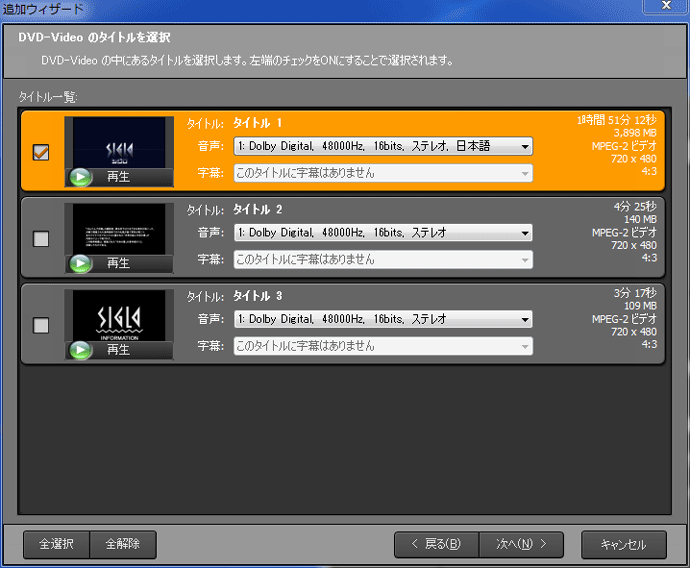
Task: Enable the Title 2 checkbox
Action: click(x=41, y=239)
